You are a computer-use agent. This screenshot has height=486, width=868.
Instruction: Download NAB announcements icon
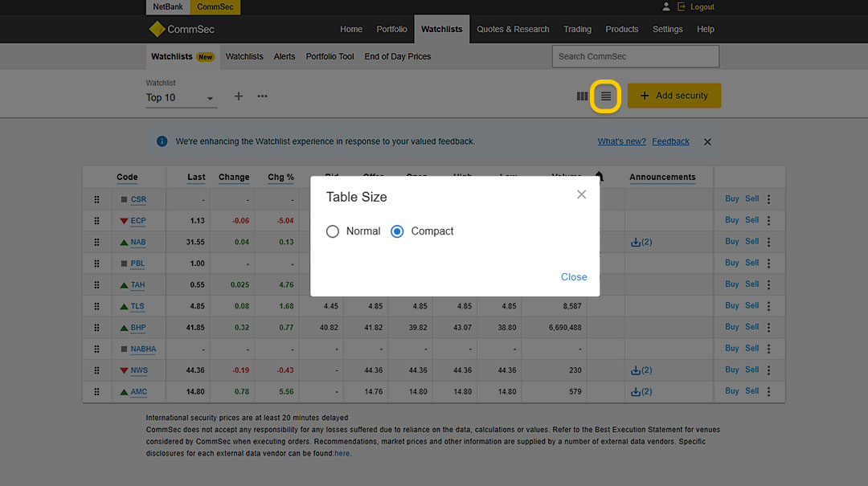coord(636,242)
